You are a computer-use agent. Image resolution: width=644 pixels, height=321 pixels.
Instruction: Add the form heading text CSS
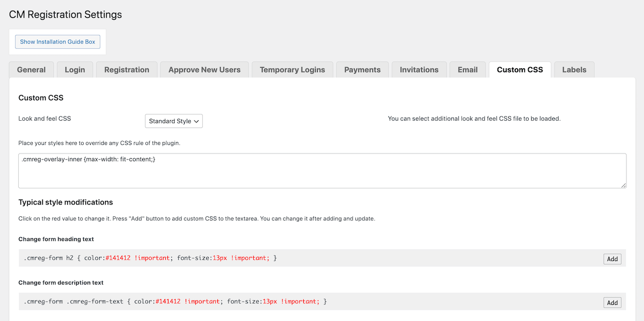[612, 259]
